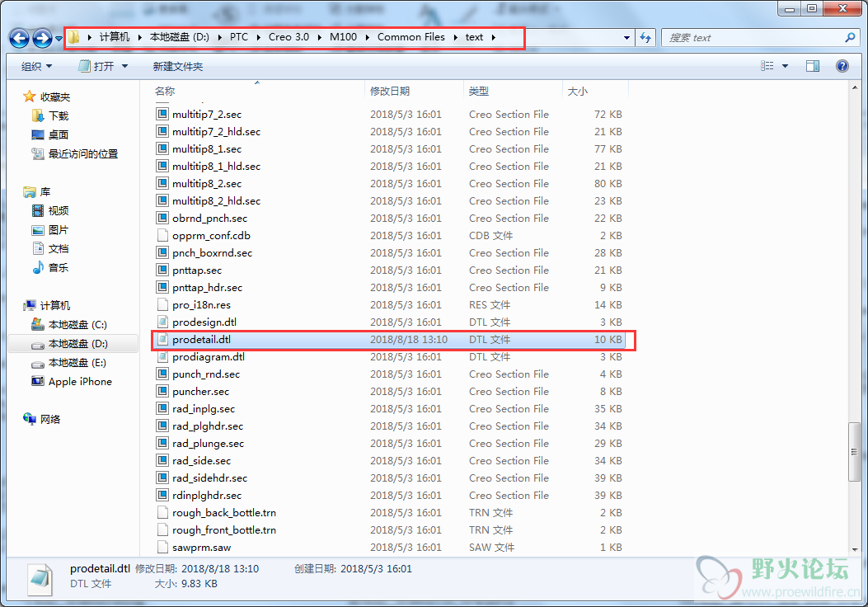Change view using the view icon

(x=767, y=66)
